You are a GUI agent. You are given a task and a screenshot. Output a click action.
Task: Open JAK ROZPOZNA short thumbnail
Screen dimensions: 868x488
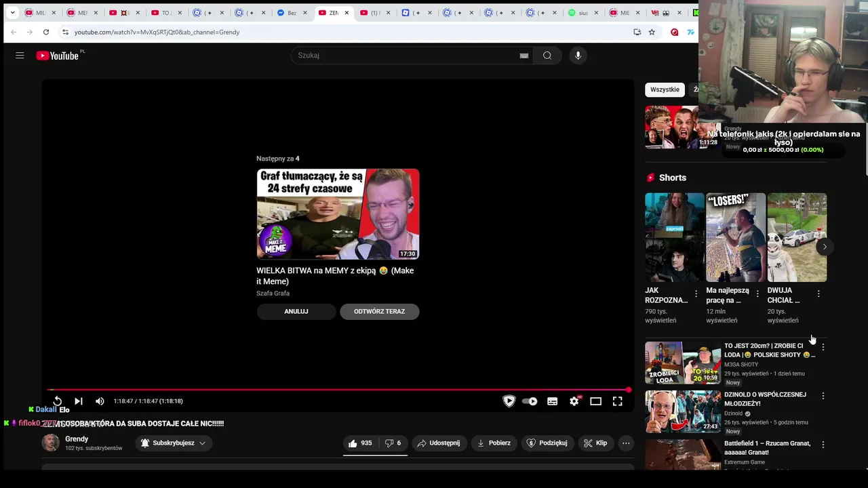pyautogui.click(x=675, y=237)
